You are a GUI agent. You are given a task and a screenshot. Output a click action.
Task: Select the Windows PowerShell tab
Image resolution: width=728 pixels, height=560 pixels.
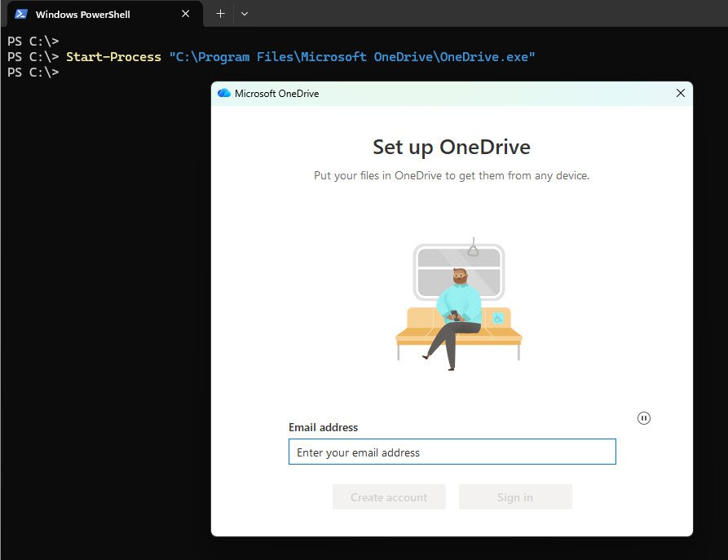coord(90,15)
